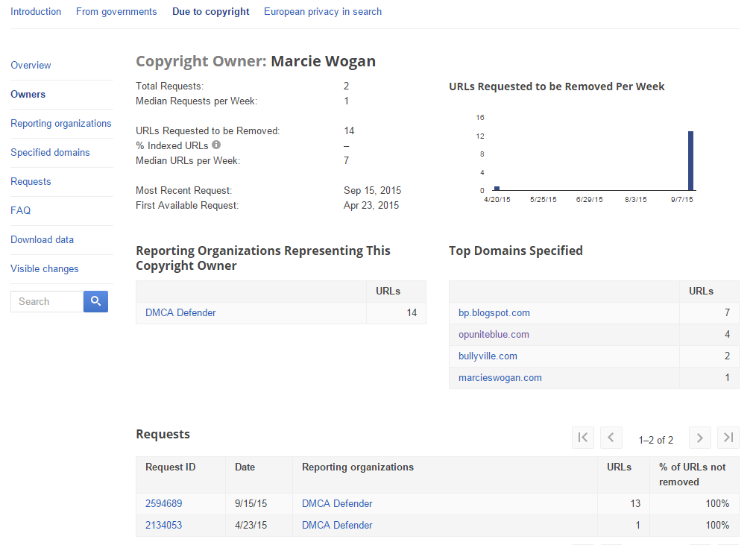Open Download data in the sidebar

(x=42, y=240)
